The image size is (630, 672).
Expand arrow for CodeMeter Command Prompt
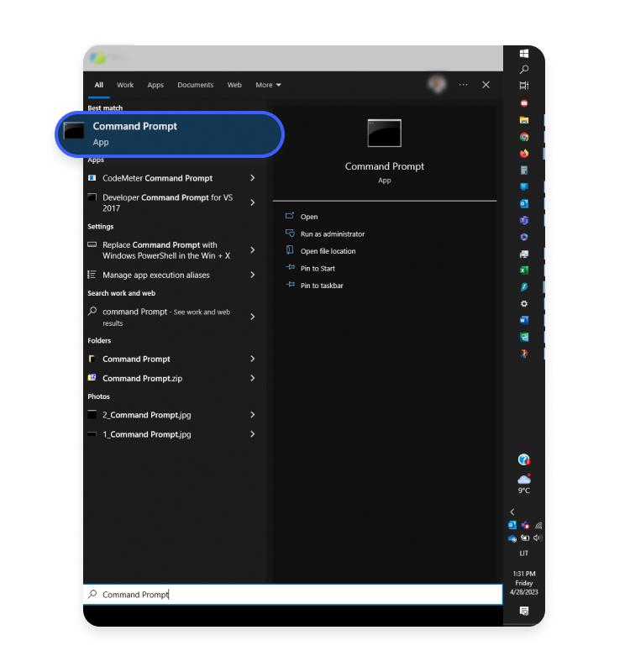tap(253, 178)
